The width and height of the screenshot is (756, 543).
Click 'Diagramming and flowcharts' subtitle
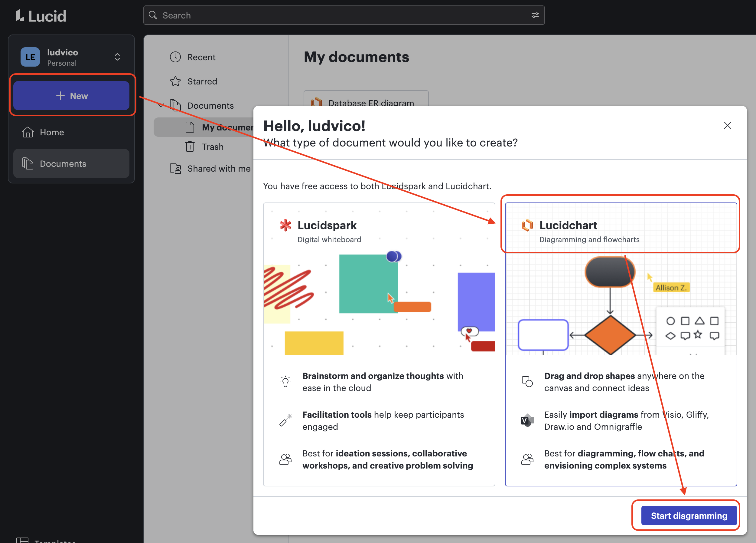coord(589,239)
